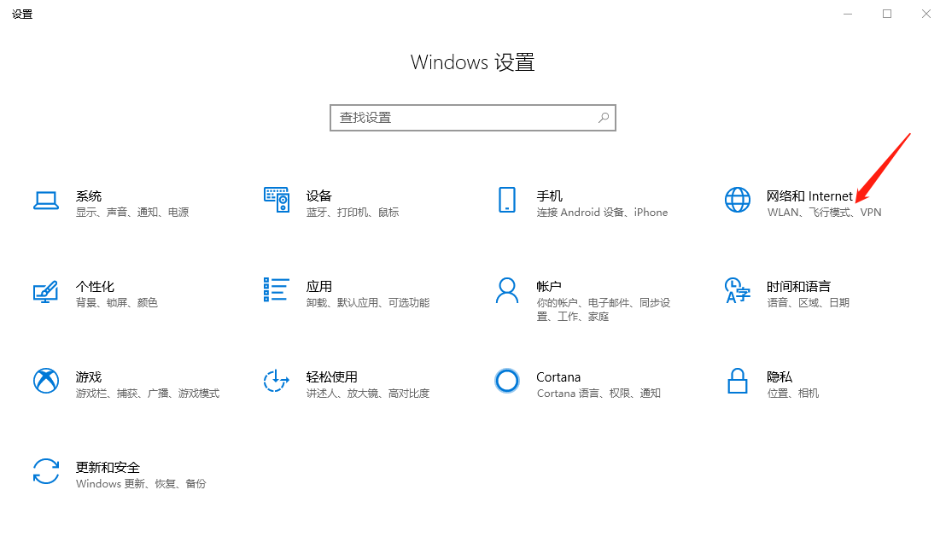Viewport: 946px width, 560px height.
Task: Go to 帐户 settings title
Action: (x=549, y=287)
